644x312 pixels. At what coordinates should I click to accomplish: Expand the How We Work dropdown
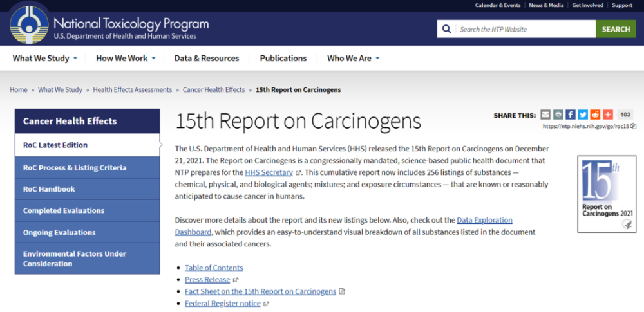(126, 59)
